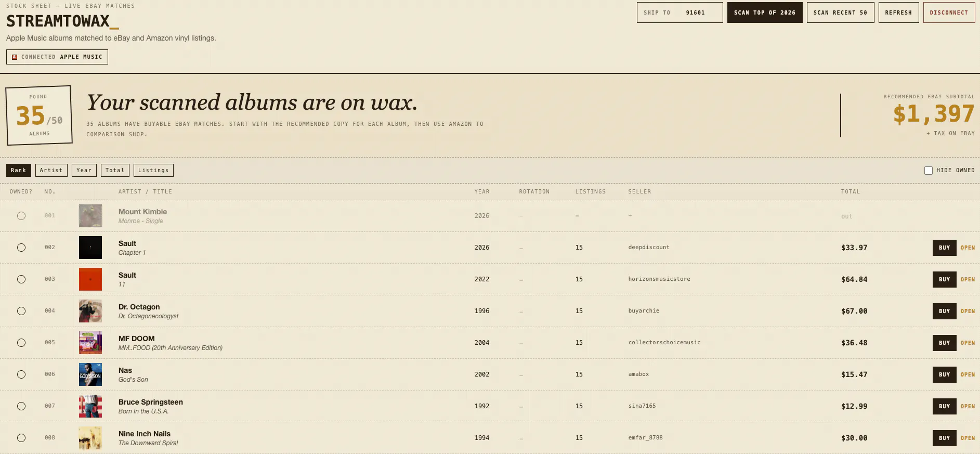
Task: Click the SELLER column header
Action: point(639,192)
